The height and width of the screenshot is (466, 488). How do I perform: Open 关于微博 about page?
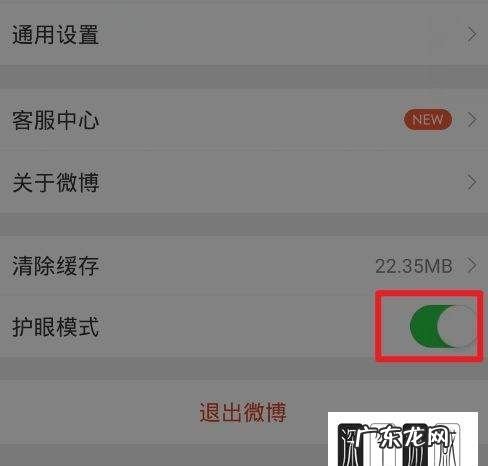point(244,182)
